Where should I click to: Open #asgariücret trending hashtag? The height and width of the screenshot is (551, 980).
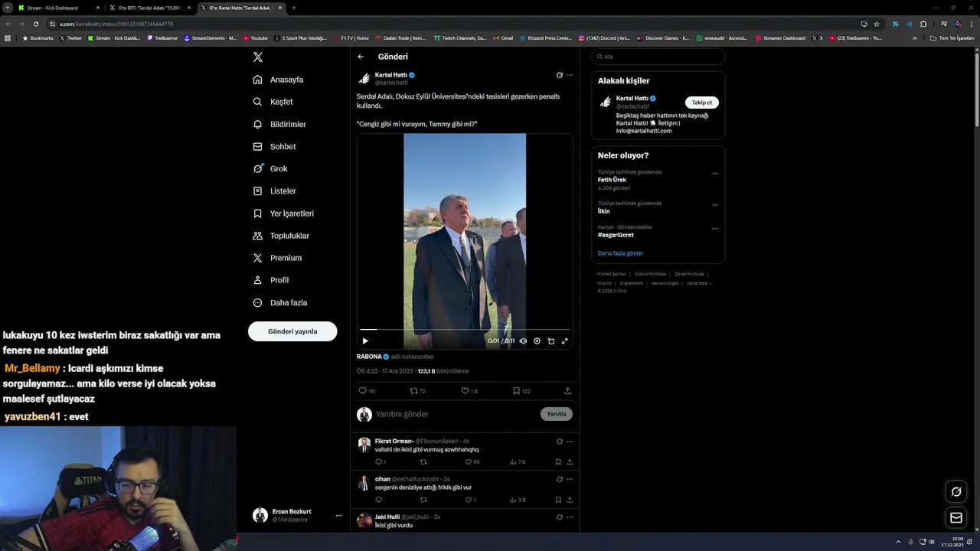coord(616,235)
